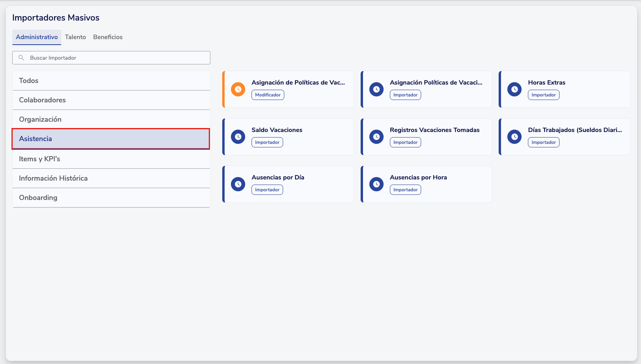641x364 pixels.
Task: Open the Beneficios tab
Action: 108,37
